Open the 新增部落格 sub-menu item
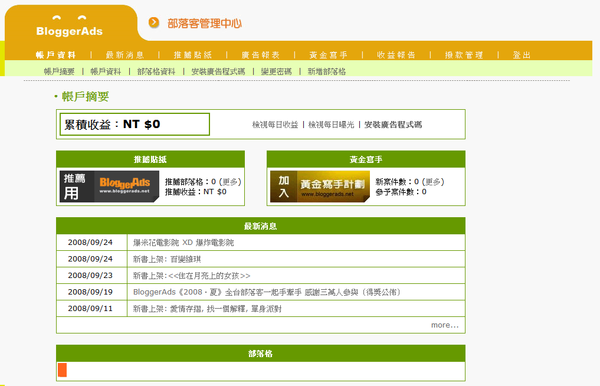 click(x=327, y=72)
